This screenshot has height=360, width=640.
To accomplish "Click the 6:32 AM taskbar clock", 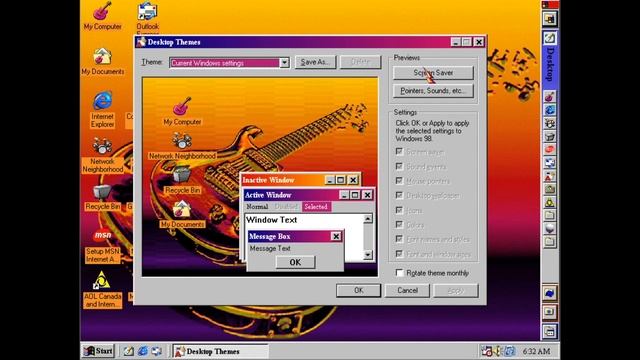I will click(x=536, y=351).
